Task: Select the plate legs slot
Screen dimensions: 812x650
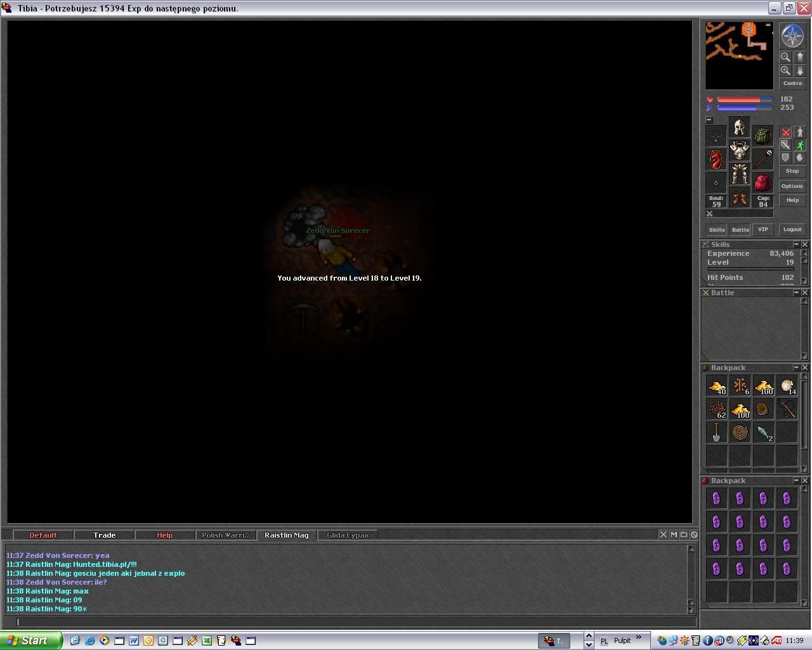Action: pyautogui.click(x=740, y=174)
